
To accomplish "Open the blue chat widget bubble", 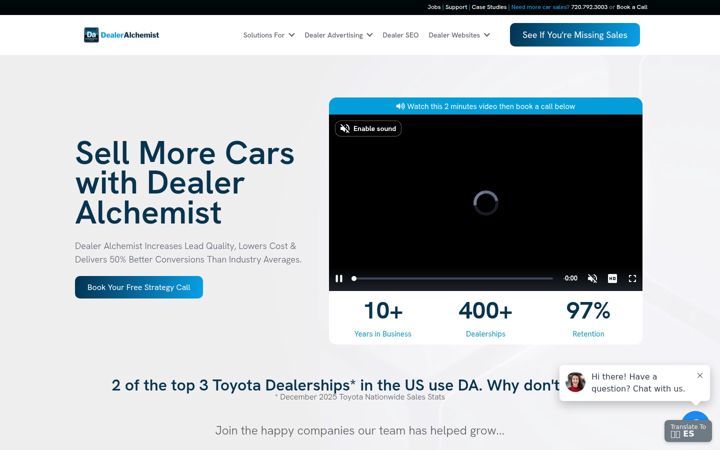I will (695, 417).
